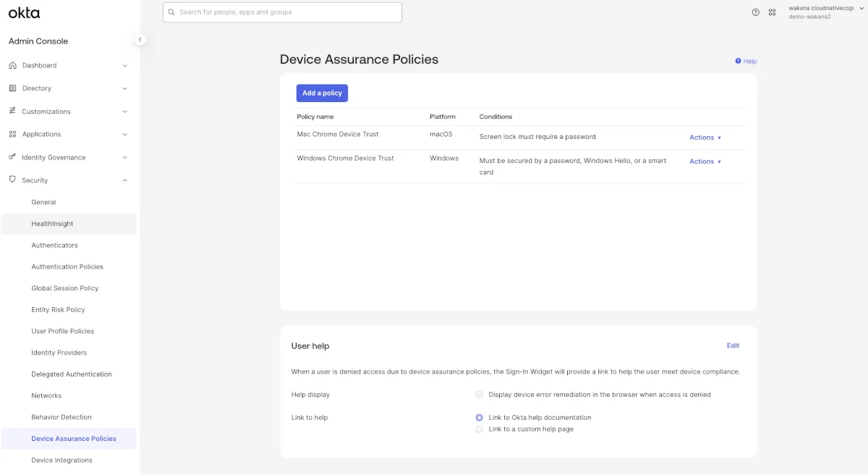Screen dimensions: 868x475
Task: Click the Applications grid icon in sidebar
Action: (12, 134)
